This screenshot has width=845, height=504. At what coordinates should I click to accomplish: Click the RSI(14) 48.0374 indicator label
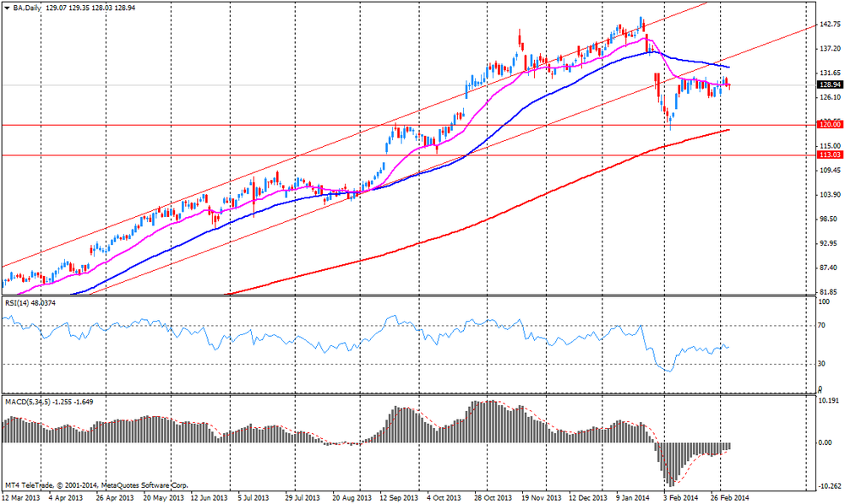pos(30,303)
